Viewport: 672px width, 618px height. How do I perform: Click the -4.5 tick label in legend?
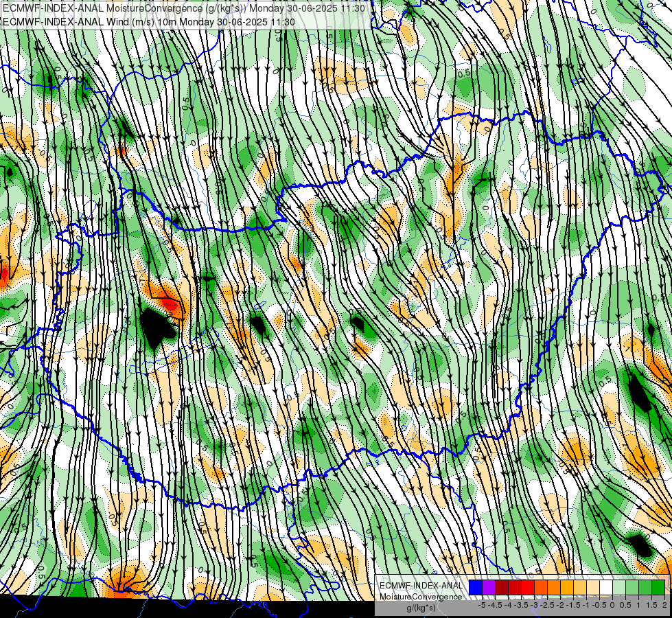click(495, 605)
